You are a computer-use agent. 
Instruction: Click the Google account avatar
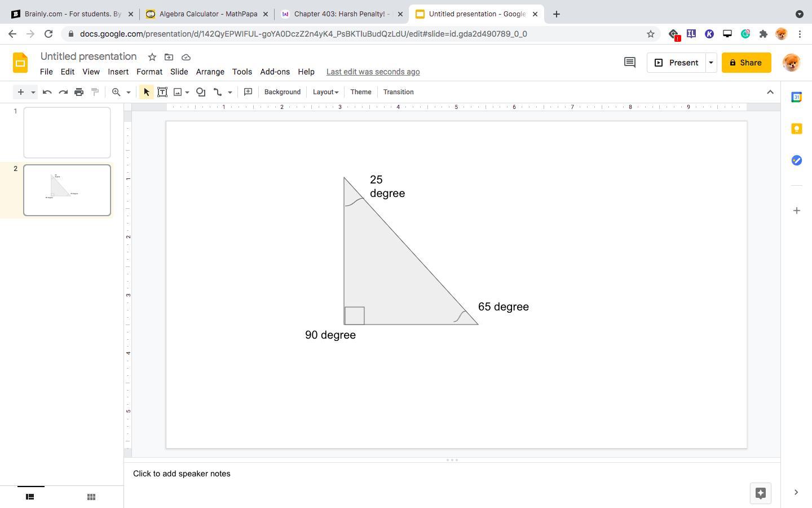792,63
